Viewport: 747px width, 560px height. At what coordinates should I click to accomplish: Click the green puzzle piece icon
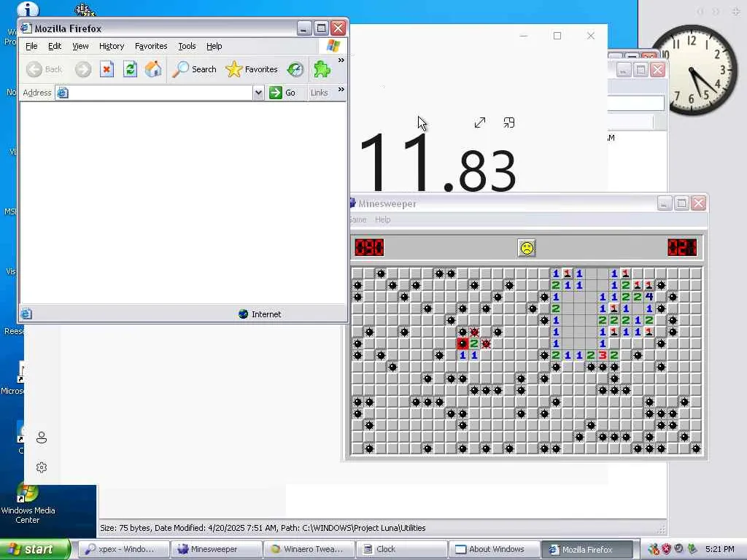tap(322, 69)
